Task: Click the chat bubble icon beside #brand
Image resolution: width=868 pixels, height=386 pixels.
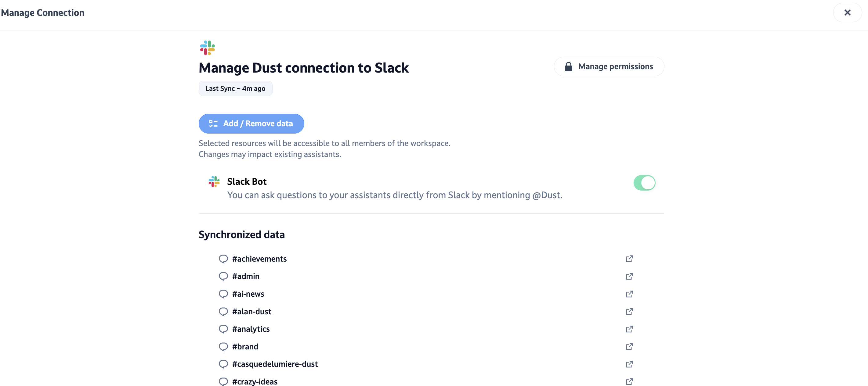Action: (223, 347)
